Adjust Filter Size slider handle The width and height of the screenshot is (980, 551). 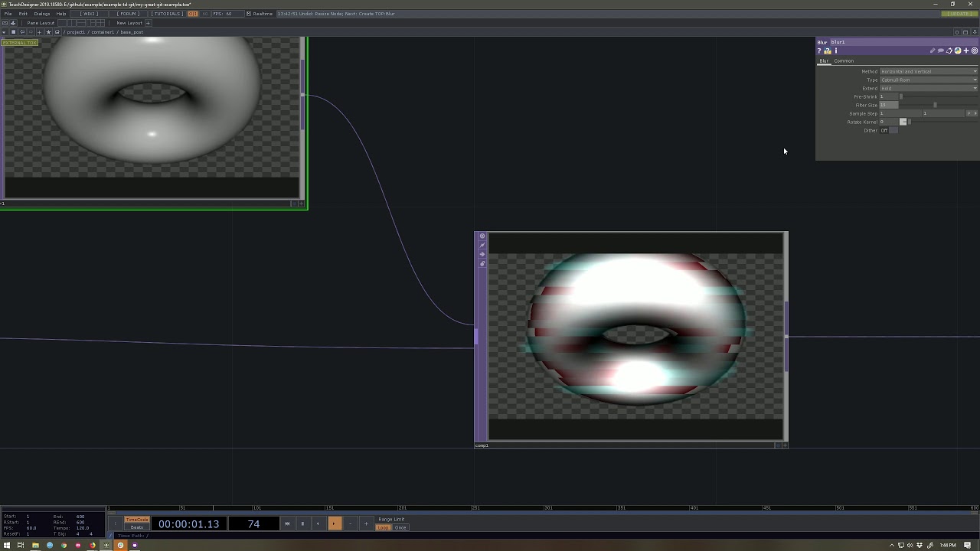click(x=935, y=105)
